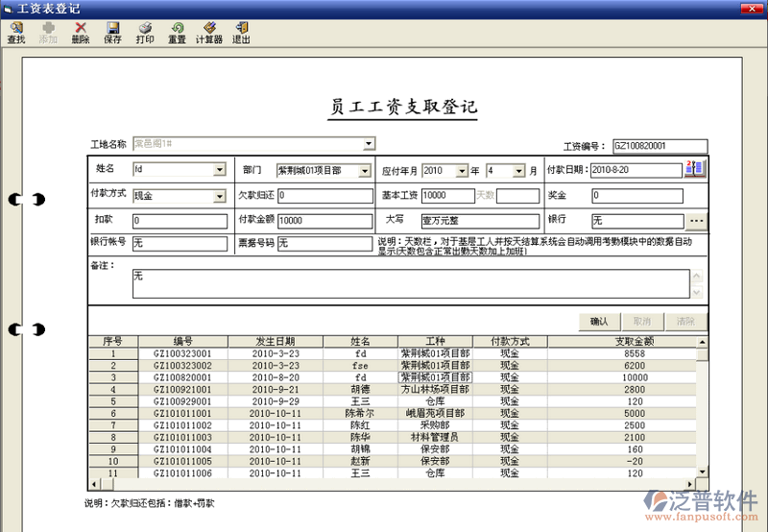Expand the 付款方式 dropdown showing 现金
Viewport: 768px width, 532px height.
220,197
